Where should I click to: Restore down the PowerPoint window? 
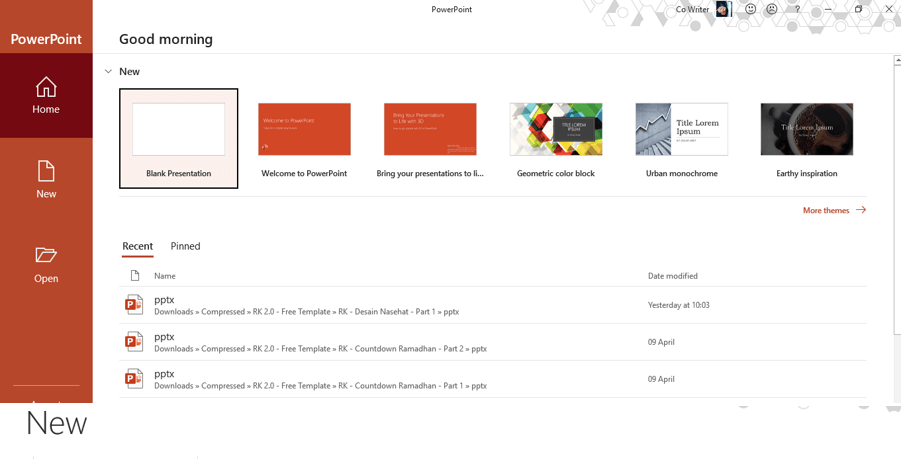[858, 9]
